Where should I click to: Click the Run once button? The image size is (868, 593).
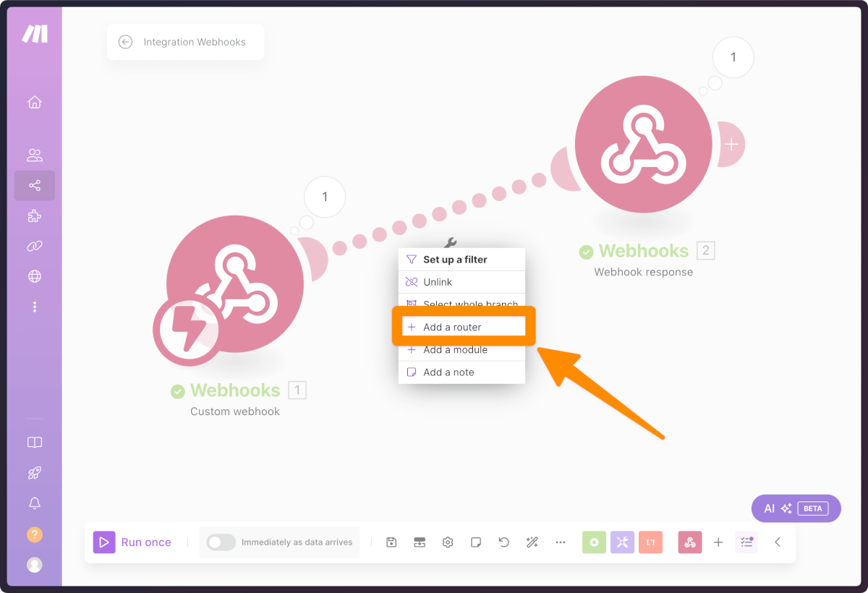coord(132,542)
